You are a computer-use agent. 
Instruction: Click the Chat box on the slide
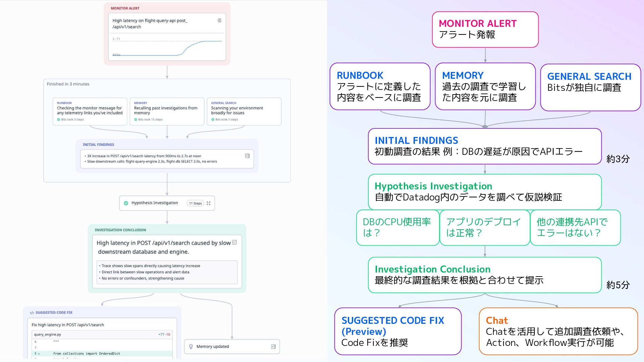[558, 331]
